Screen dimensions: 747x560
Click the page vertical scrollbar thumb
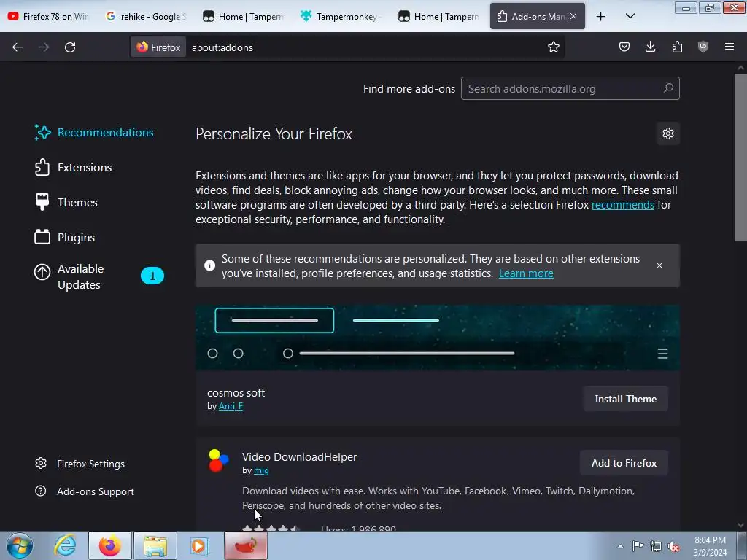point(740,157)
